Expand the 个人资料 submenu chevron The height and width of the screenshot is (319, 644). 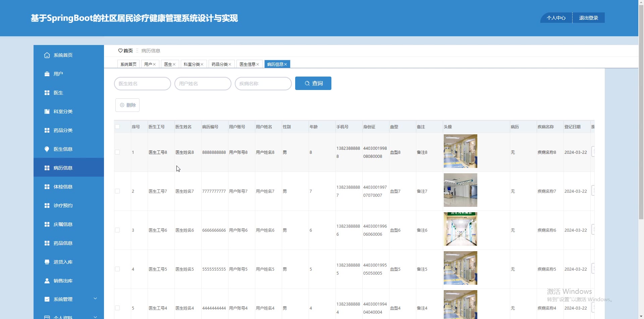point(95,317)
